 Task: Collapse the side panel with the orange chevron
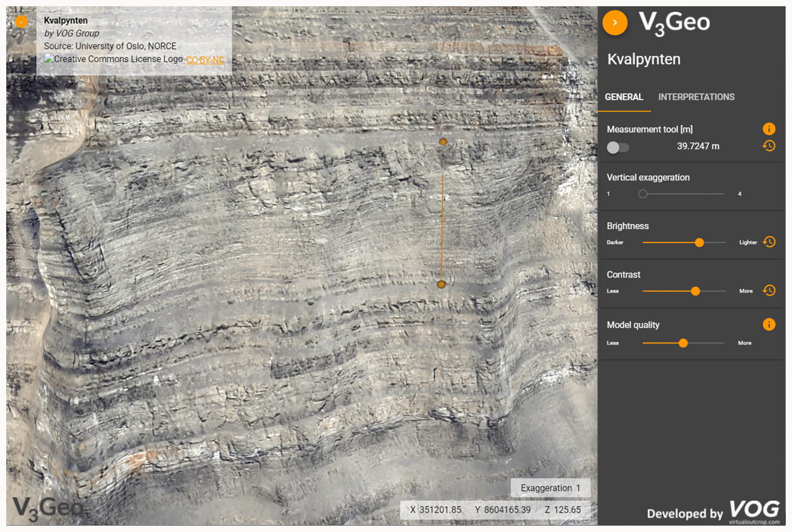[615, 23]
